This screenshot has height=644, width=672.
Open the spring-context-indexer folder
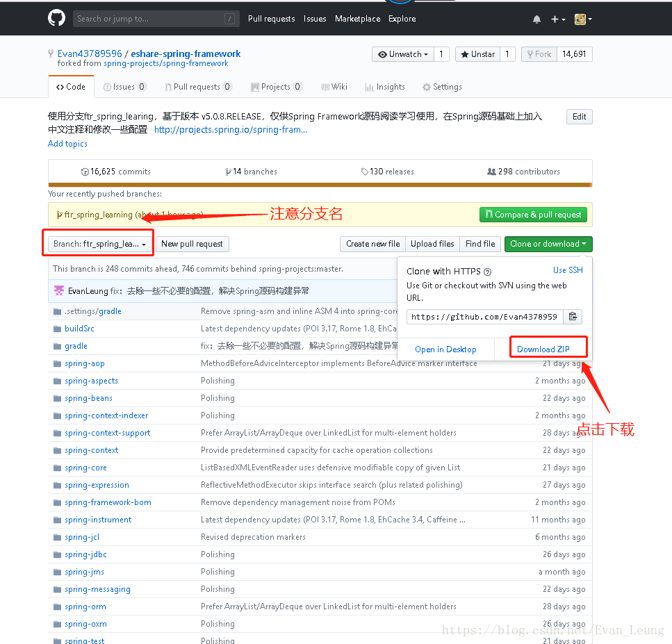(x=106, y=415)
